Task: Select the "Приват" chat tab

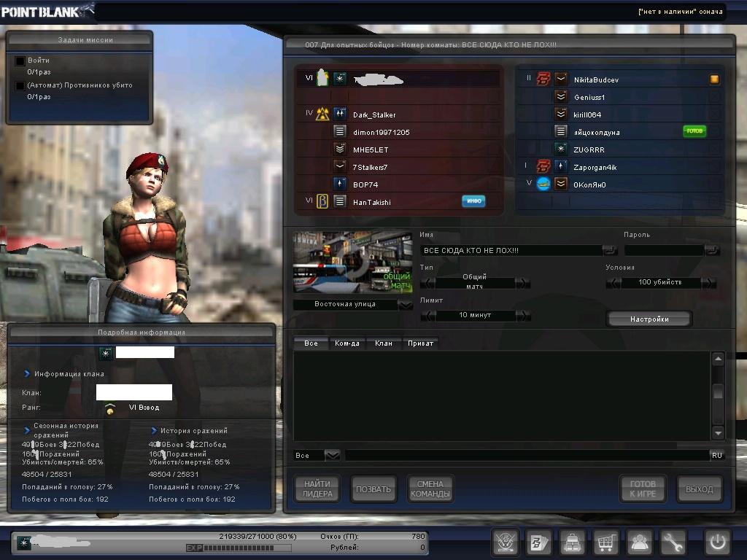Action: point(420,343)
